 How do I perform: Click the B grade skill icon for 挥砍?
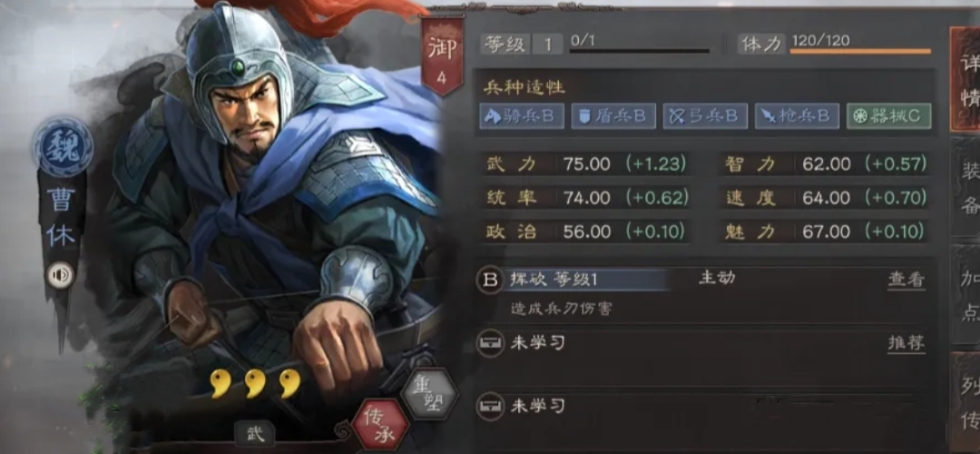coord(491,281)
